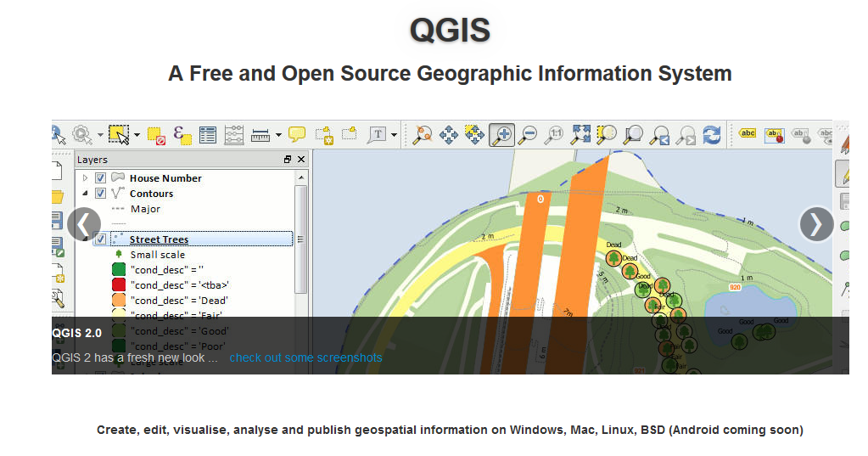Image resolution: width=868 pixels, height=456 pixels.
Task: Click the QGIS 2.0 slide caption heading
Action: [x=77, y=333]
